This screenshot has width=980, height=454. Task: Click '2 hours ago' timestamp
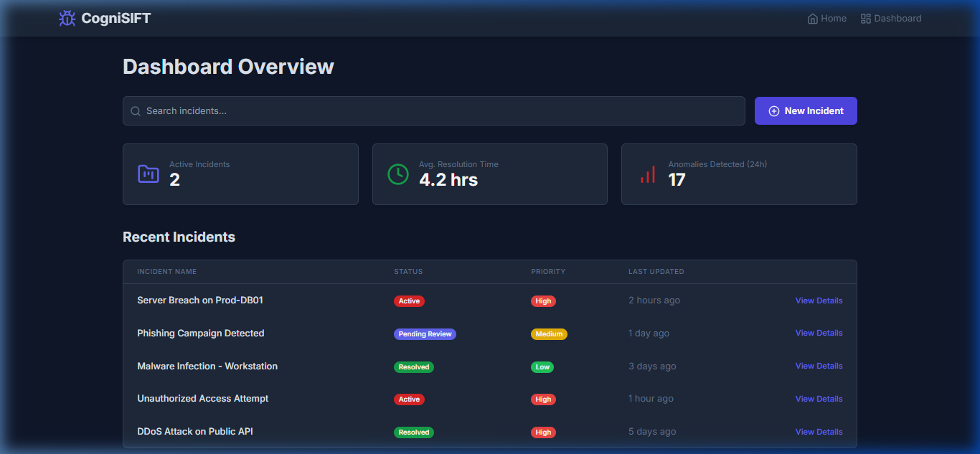tap(654, 301)
